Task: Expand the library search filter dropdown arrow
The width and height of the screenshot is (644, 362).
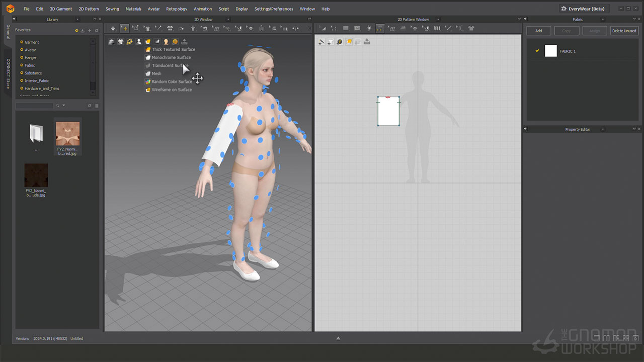Action: pyautogui.click(x=64, y=106)
